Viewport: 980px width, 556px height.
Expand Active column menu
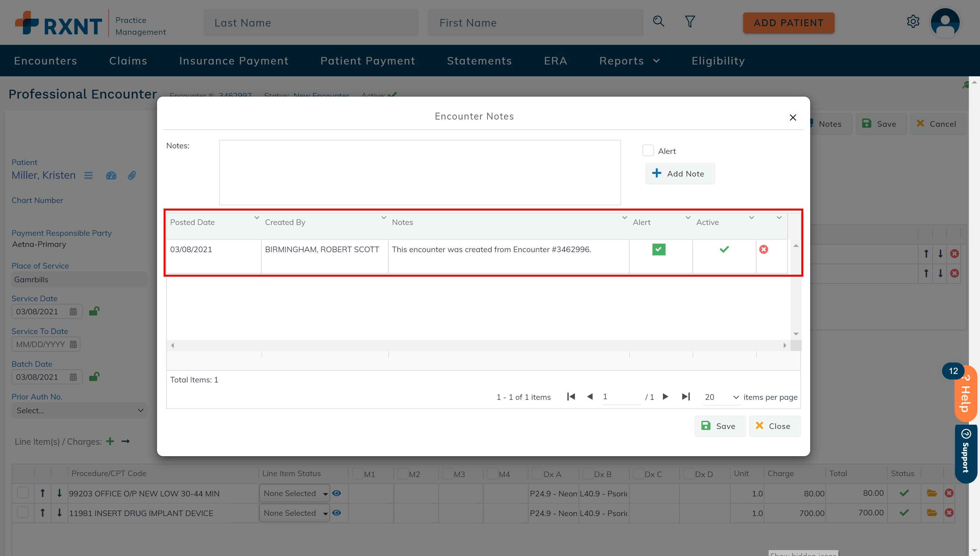(752, 218)
